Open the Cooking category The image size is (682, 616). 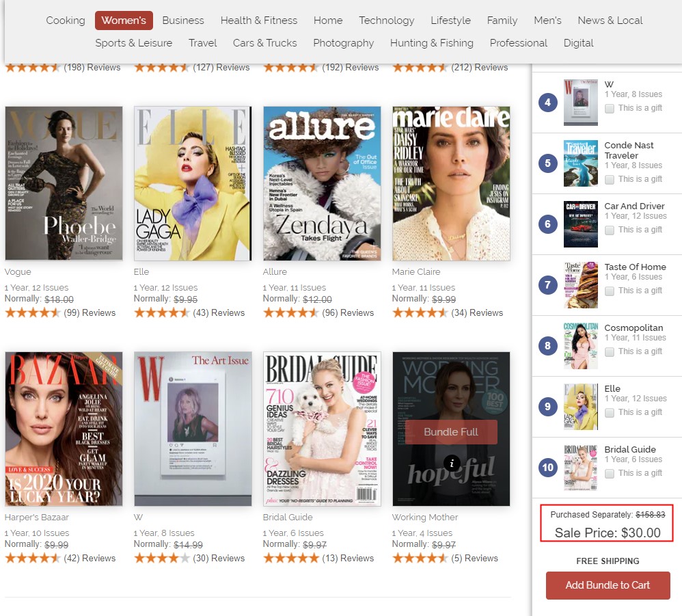(65, 21)
